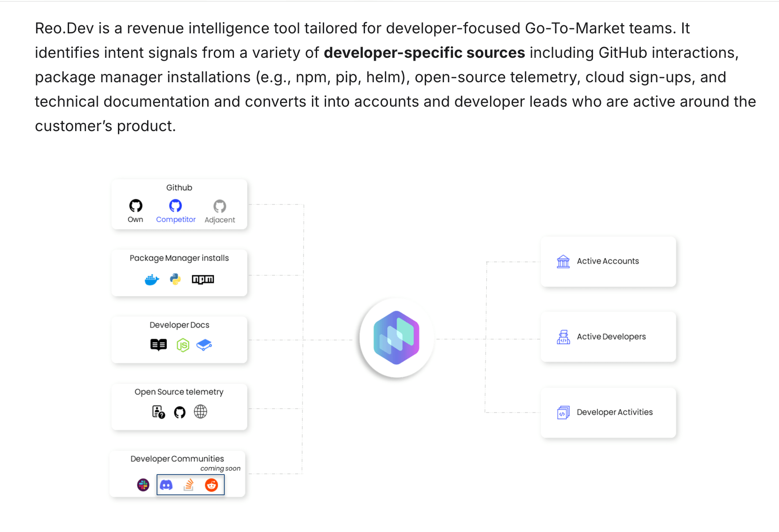
Task: Select the Reddit icon
Action: pyautogui.click(x=211, y=485)
